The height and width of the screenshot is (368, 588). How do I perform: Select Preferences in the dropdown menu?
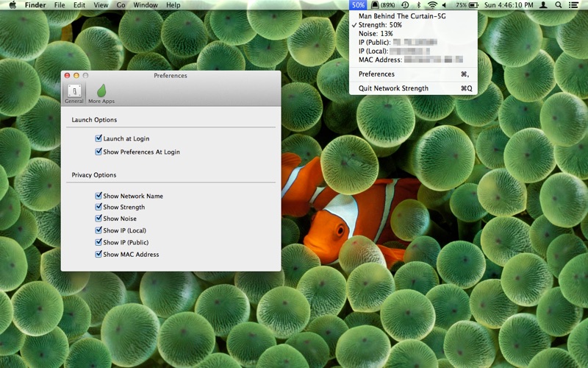point(376,74)
